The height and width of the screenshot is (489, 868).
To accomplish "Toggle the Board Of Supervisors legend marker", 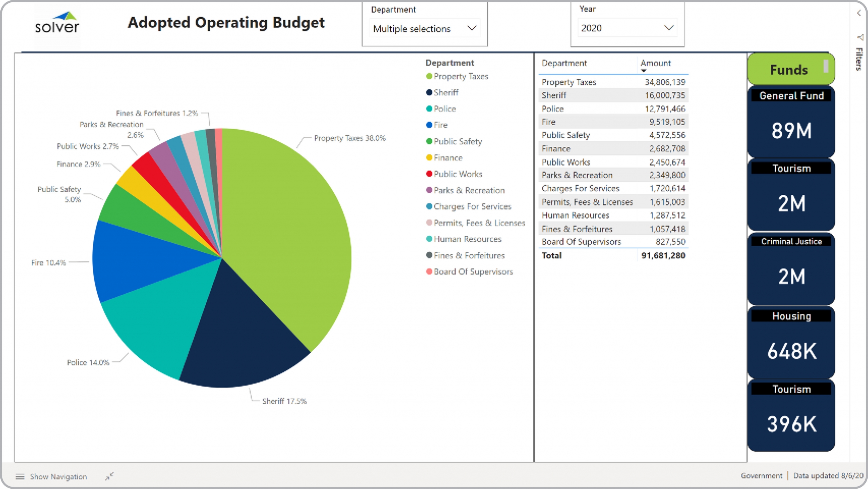I will pyautogui.click(x=429, y=271).
